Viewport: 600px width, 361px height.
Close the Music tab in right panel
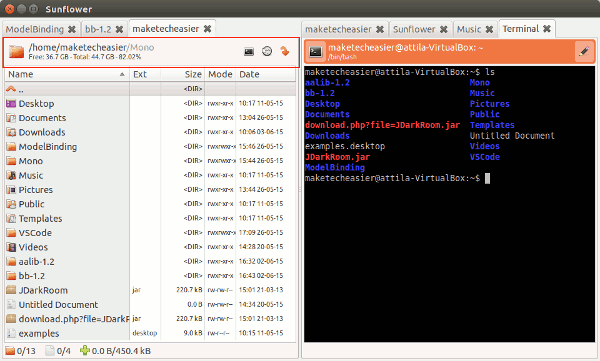point(489,29)
